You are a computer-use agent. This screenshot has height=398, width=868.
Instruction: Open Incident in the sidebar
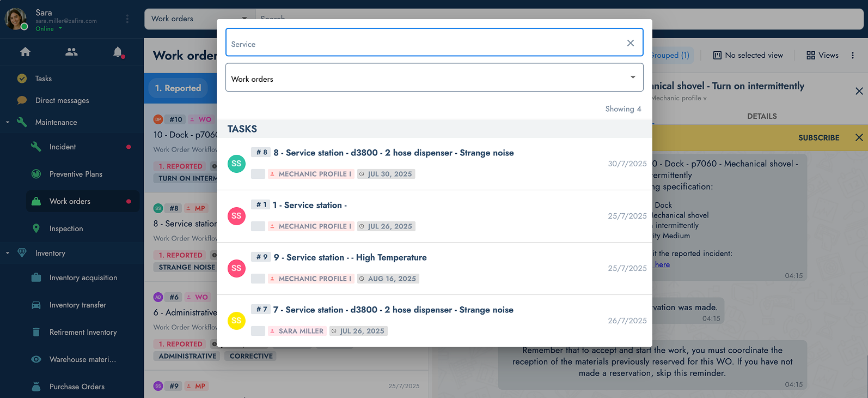coord(63,147)
